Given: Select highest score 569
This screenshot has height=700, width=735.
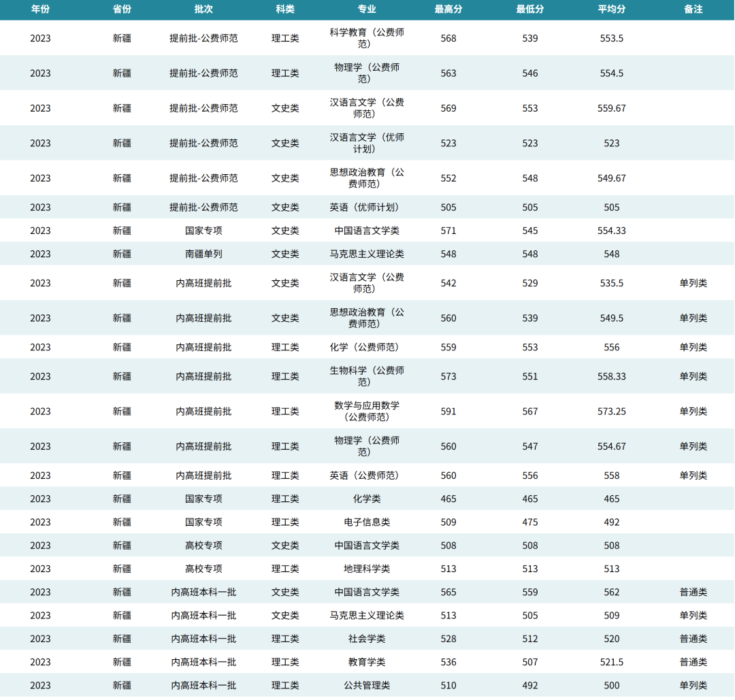Looking at the screenshot, I should pos(448,108).
